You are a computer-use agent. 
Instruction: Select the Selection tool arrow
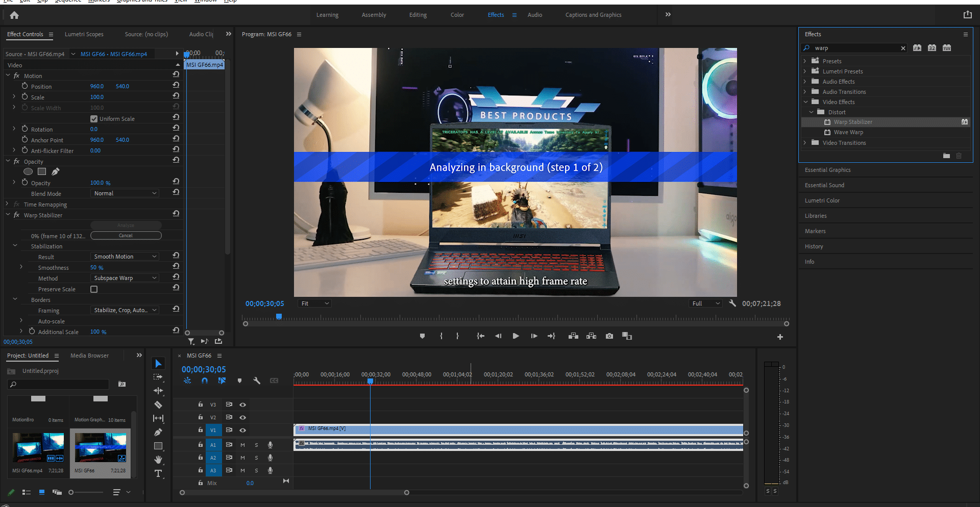[158, 363]
